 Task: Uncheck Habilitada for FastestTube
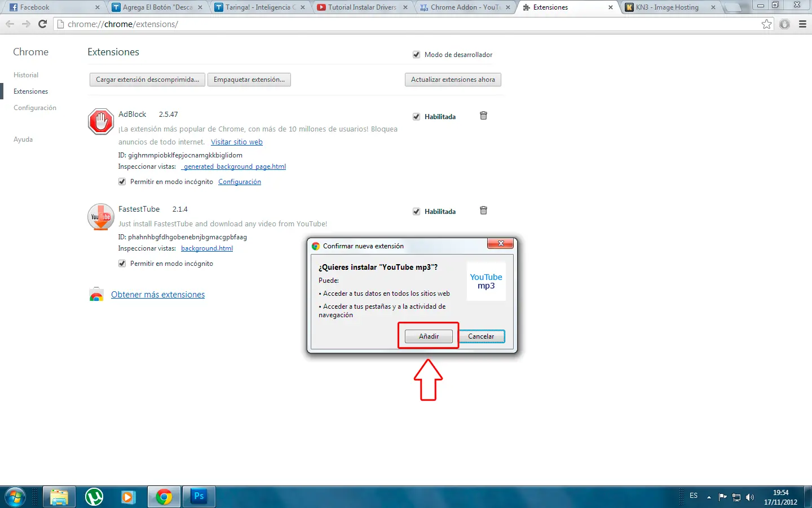[416, 212]
